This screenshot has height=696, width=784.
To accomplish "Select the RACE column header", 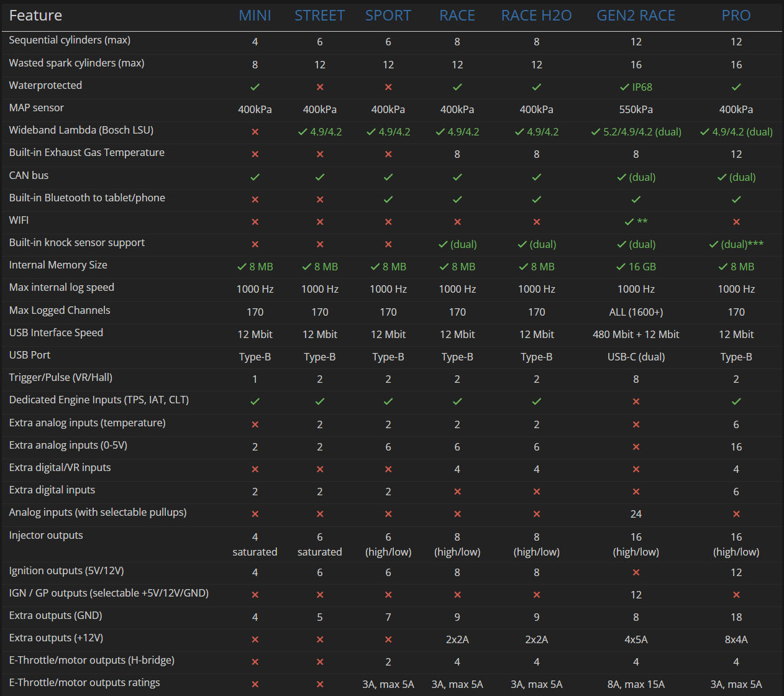I will click(x=457, y=16).
